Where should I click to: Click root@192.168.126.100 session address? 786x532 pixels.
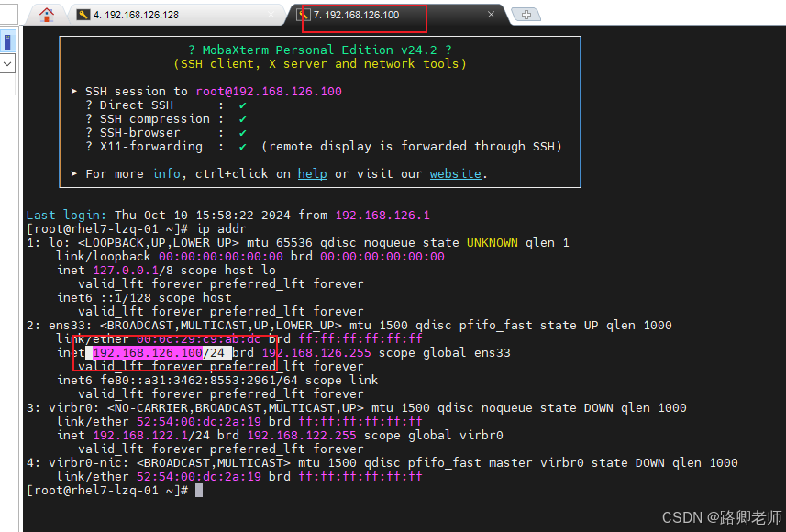click(269, 91)
